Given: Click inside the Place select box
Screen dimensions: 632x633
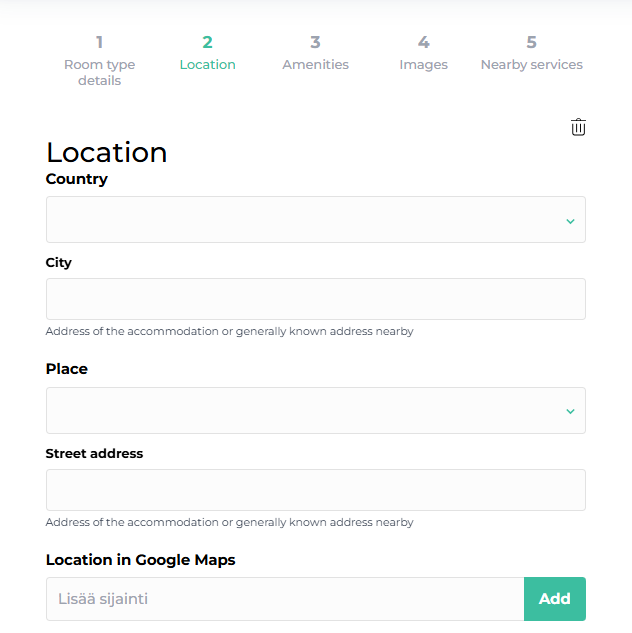Looking at the screenshot, I should [x=300, y=410].
